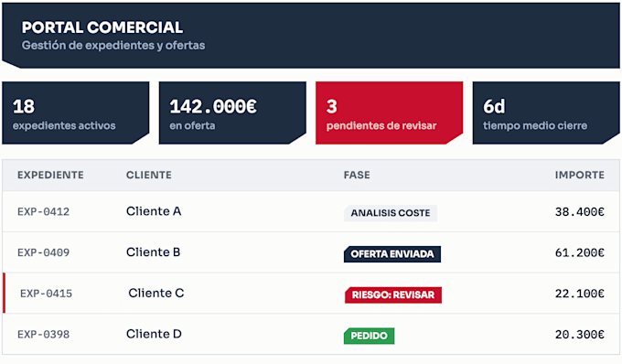Click the amount 61.200€
Screen dimensions: 622x364
(x=580, y=252)
